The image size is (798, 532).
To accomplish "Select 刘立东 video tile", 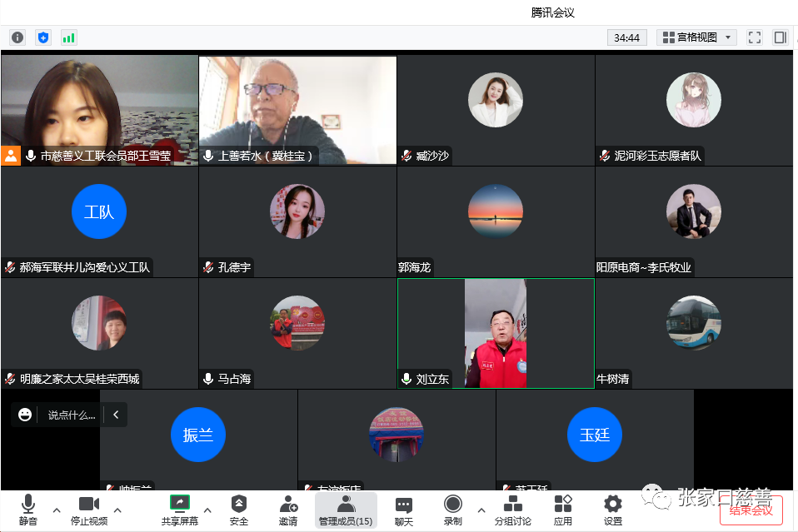I will (x=496, y=333).
